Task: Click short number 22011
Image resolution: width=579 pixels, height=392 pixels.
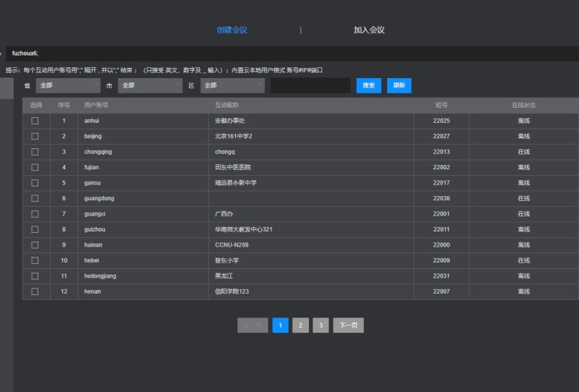Action: coord(441,229)
